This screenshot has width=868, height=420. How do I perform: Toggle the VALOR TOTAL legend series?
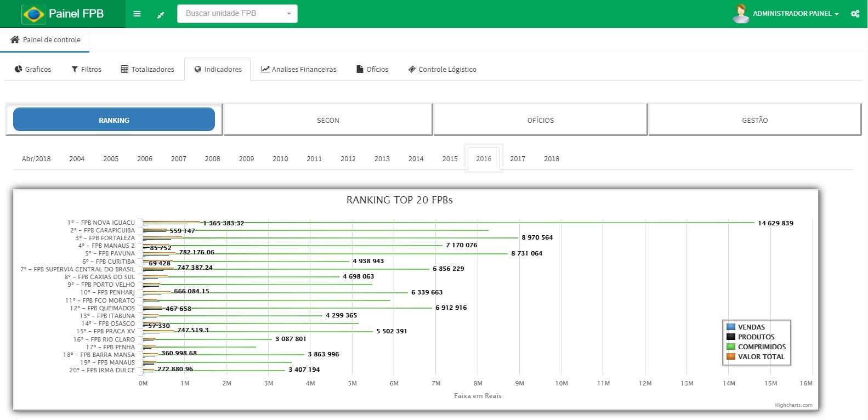point(756,356)
